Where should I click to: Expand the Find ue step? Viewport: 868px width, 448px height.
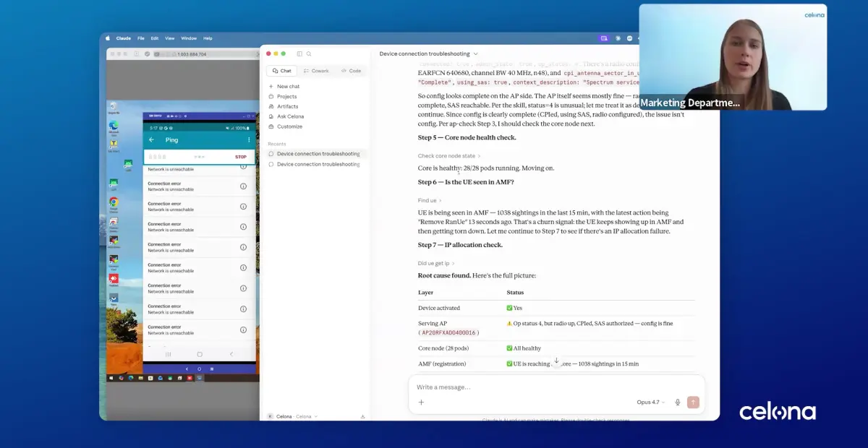(x=430, y=200)
